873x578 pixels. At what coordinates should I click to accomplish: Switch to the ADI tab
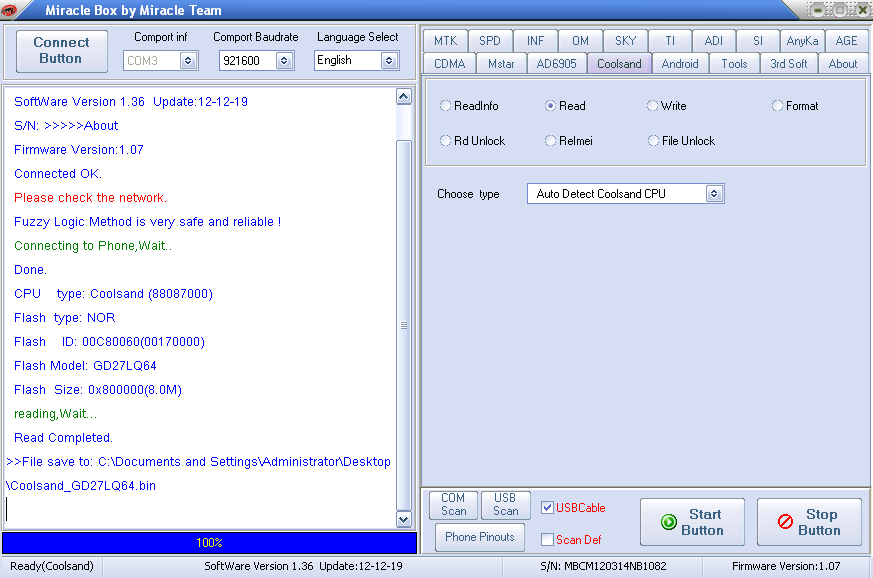pos(714,41)
